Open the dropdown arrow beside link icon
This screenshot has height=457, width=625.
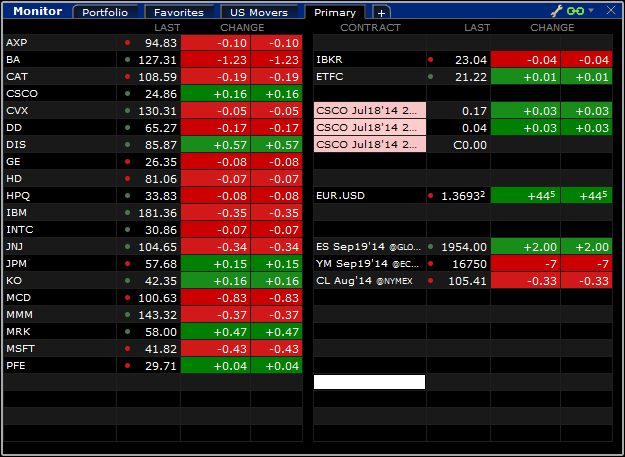(x=591, y=10)
